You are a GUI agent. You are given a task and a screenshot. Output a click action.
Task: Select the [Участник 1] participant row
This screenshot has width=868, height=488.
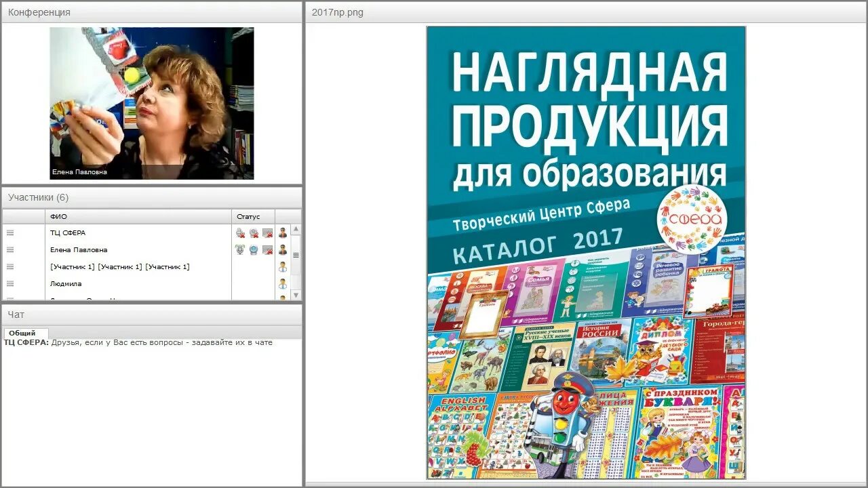point(147,266)
